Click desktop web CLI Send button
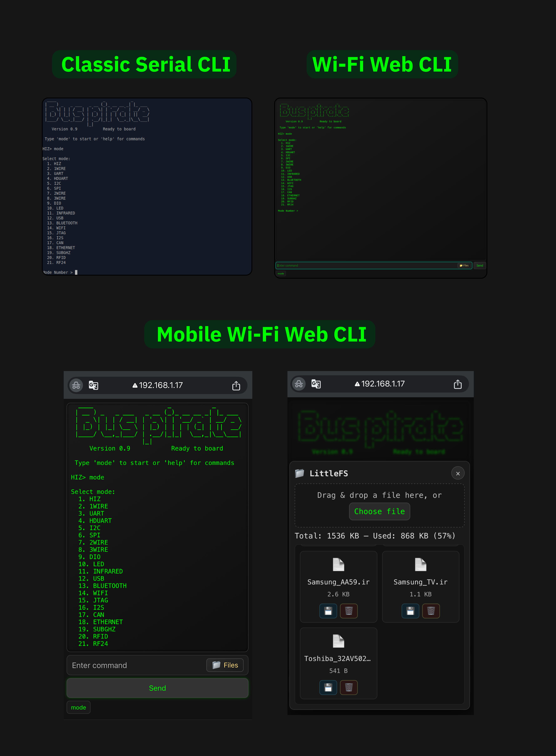The image size is (556, 756). [480, 266]
